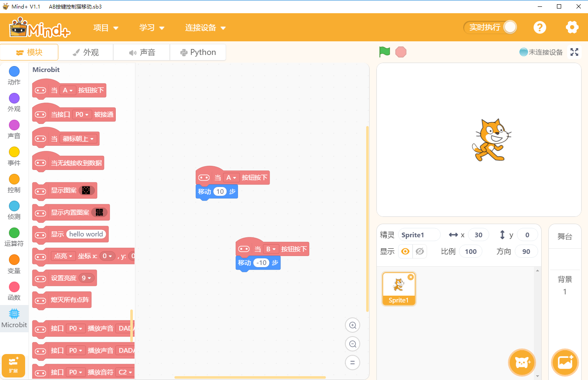The image size is (588, 380).
Task: Open A dropdown in palette button block
Action: (x=68, y=90)
